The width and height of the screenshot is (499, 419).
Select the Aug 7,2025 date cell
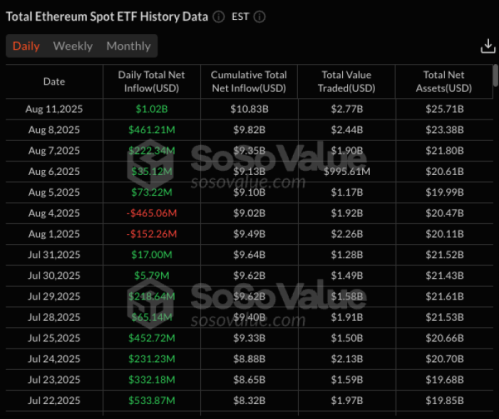click(54, 151)
